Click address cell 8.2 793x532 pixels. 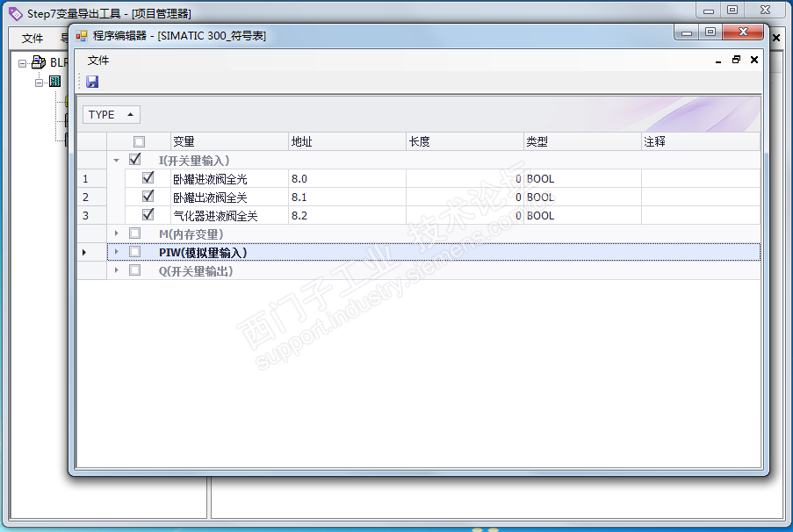pyautogui.click(x=348, y=215)
